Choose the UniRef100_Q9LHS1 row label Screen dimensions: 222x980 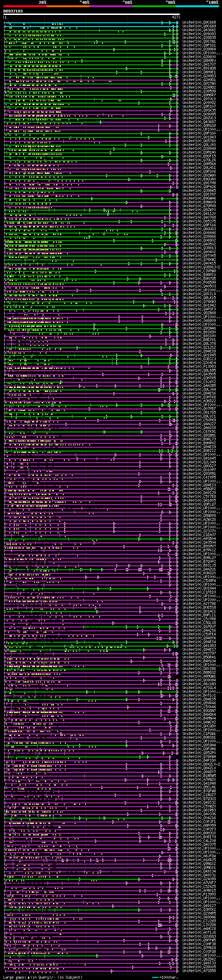pyautogui.click(x=199, y=168)
